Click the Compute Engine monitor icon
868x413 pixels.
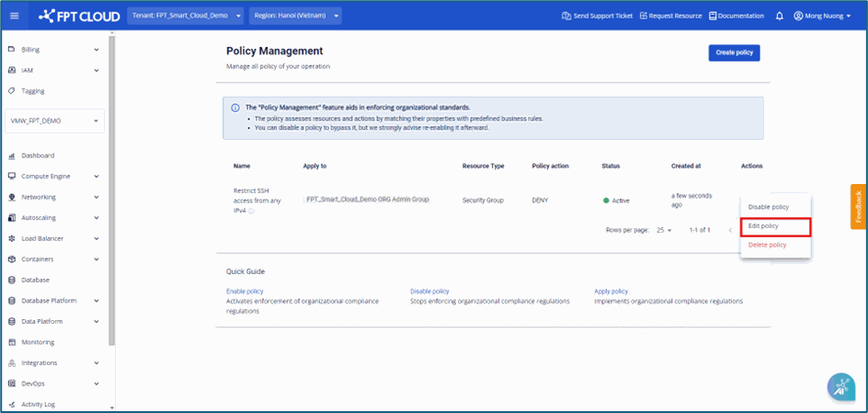click(11, 176)
